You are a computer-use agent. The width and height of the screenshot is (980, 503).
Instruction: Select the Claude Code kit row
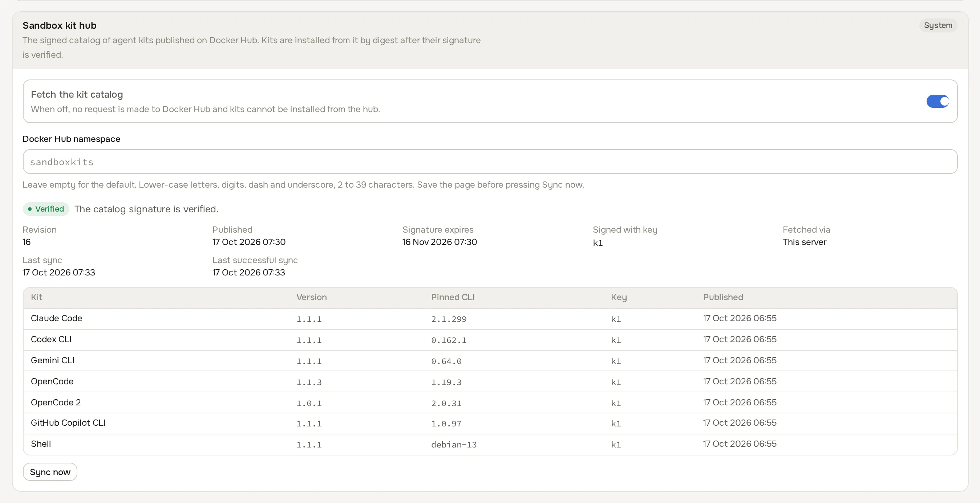490,319
